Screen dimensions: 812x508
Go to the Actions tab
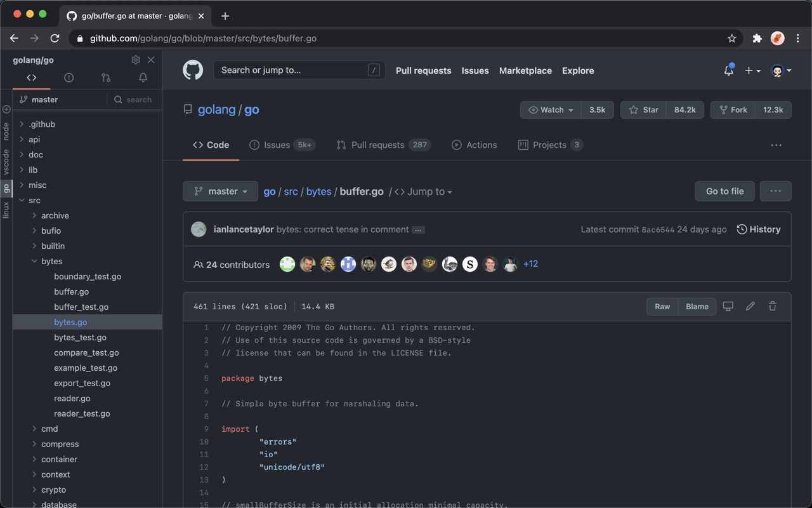[475, 145]
